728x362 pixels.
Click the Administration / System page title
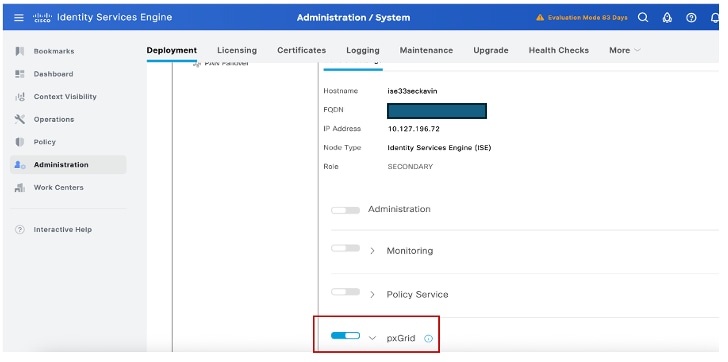point(353,18)
